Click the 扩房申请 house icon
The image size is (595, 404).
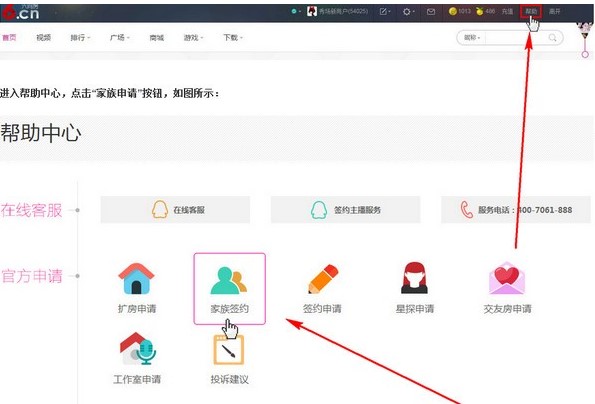(x=137, y=279)
